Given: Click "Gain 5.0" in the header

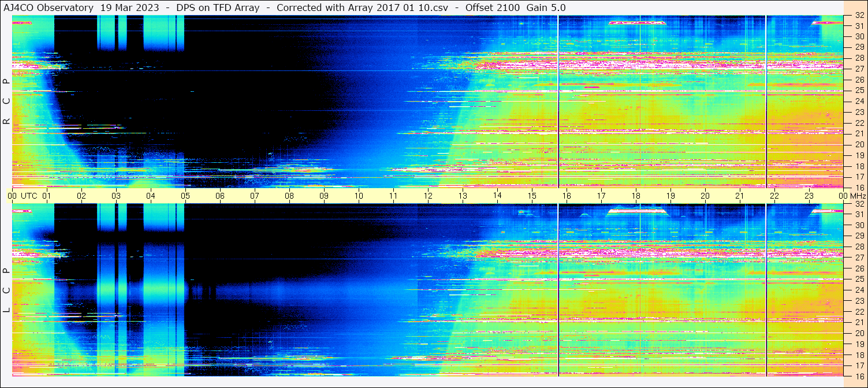Looking at the screenshot, I should [x=546, y=8].
